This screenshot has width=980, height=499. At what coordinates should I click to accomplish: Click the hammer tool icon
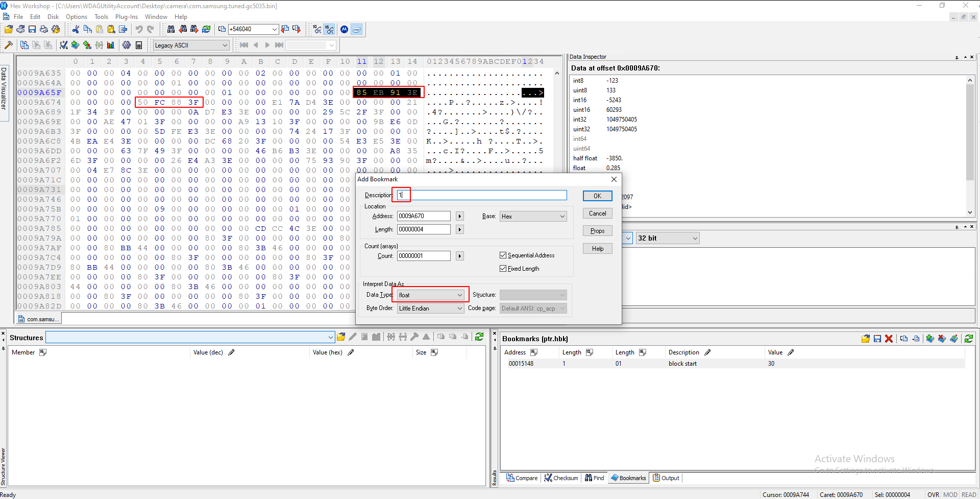tap(9, 45)
